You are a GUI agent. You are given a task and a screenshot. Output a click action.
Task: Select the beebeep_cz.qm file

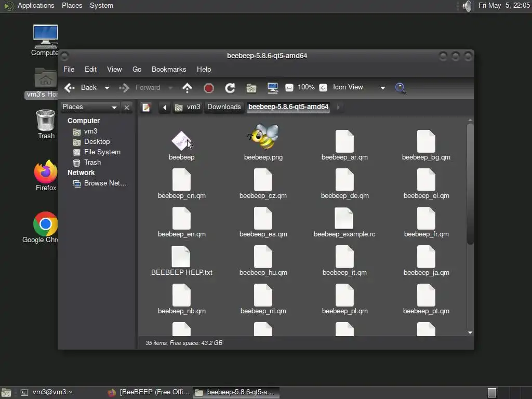pos(263,183)
